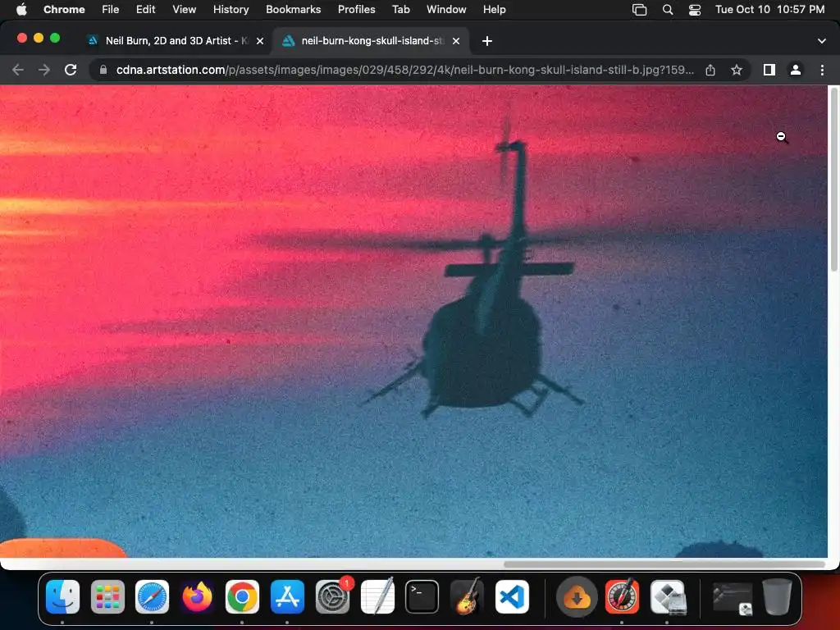
Task: Open the Edit menu
Action: pyautogui.click(x=145, y=10)
